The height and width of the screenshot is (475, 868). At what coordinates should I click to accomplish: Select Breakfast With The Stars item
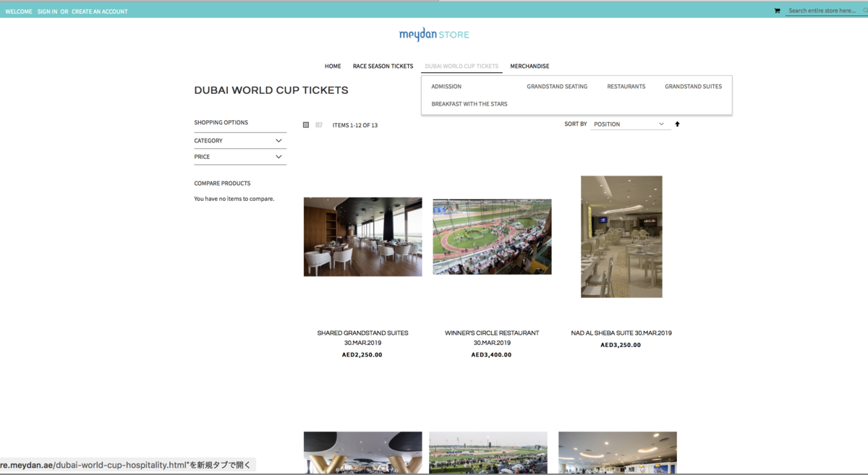coord(469,103)
